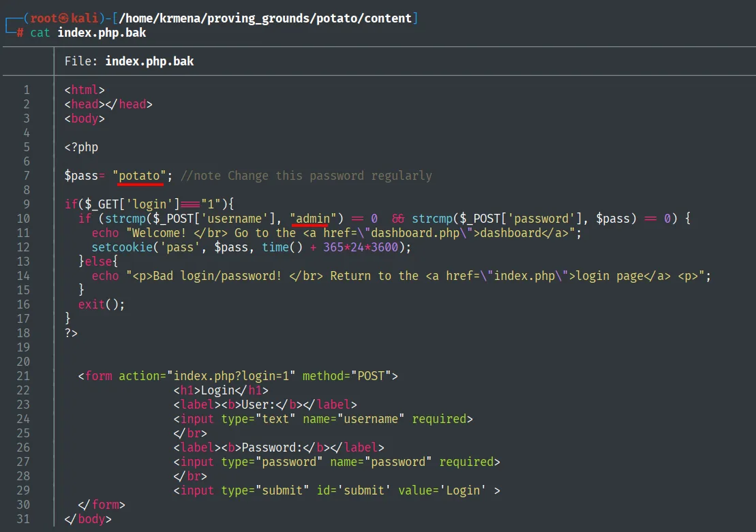
Task: Click the type="submit" input line
Action: click(x=337, y=490)
